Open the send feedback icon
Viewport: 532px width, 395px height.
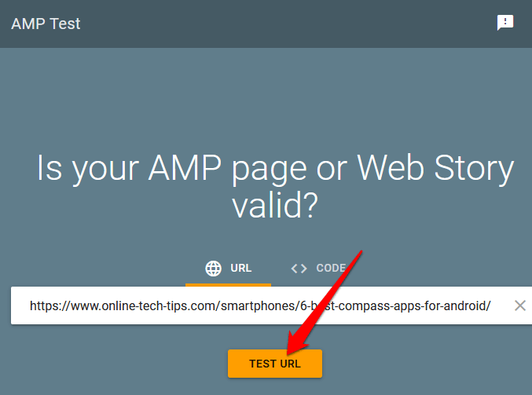coord(505,23)
